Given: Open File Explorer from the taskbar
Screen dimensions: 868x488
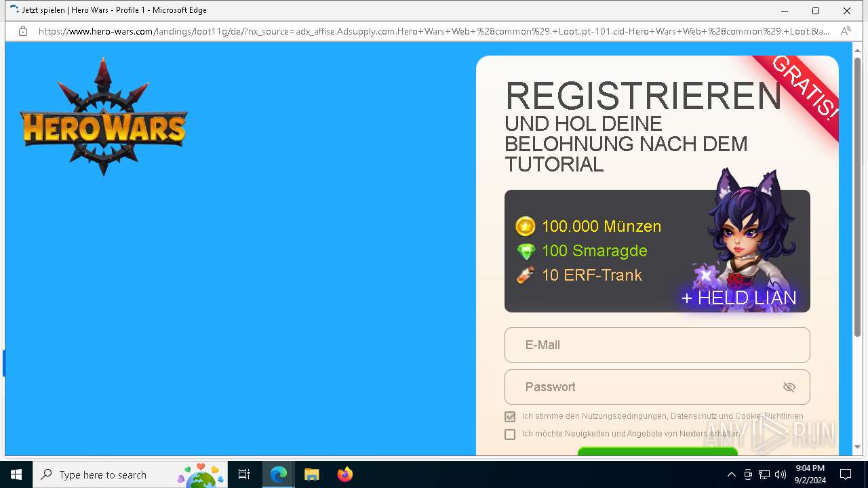Looking at the screenshot, I should point(311,474).
